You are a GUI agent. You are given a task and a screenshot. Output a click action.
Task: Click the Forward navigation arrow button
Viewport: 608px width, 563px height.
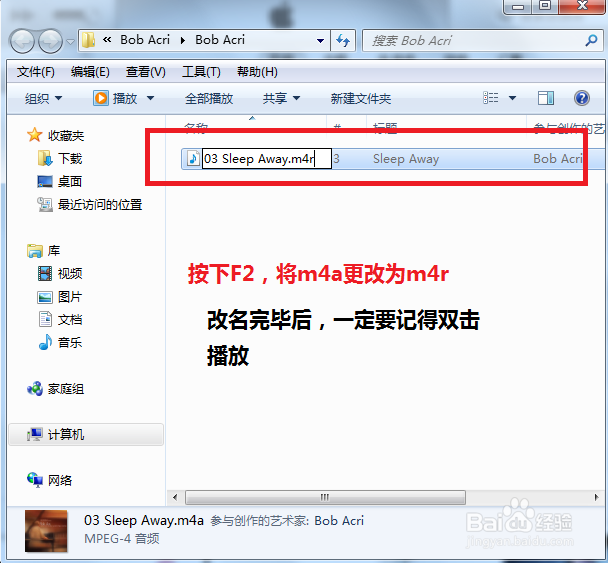point(50,41)
